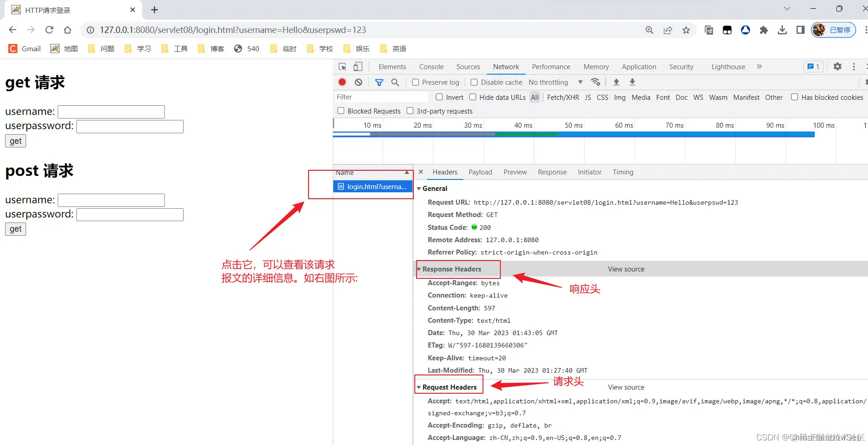Toggle the browser side panel icon

pyautogui.click(x=800, y=30)
